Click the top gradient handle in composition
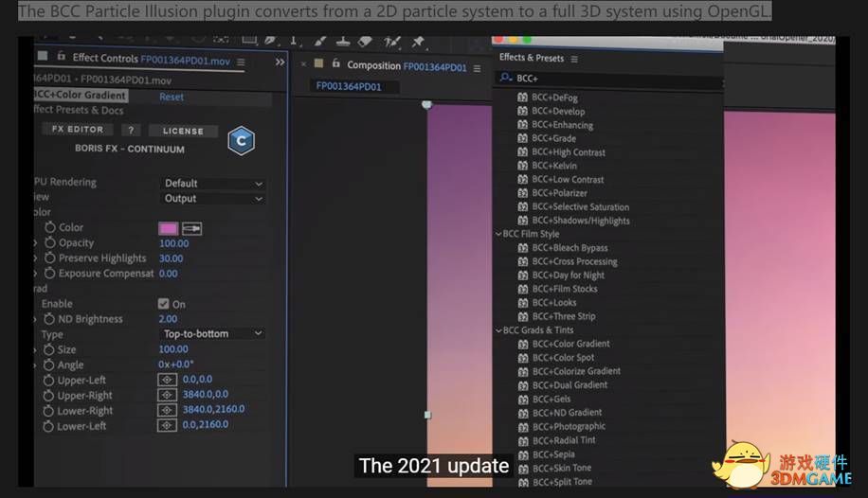This screenshot has width=868, height=498. tap(426, 104)
